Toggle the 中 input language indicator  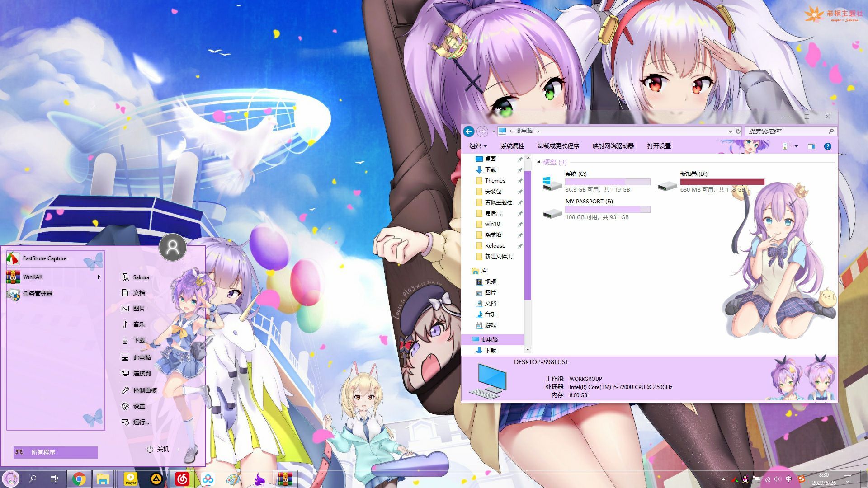click(x=789, y=479)
